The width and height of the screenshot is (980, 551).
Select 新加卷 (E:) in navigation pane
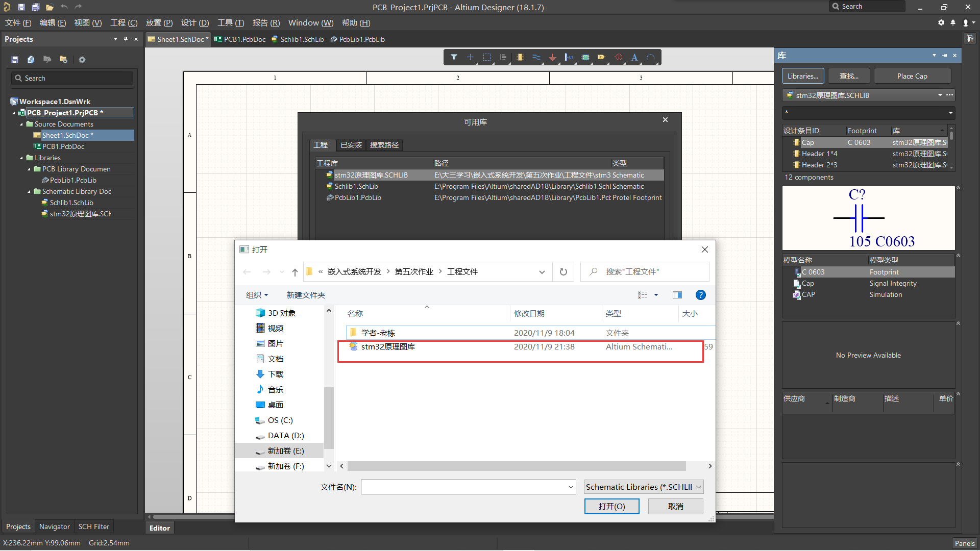(280, 451)
